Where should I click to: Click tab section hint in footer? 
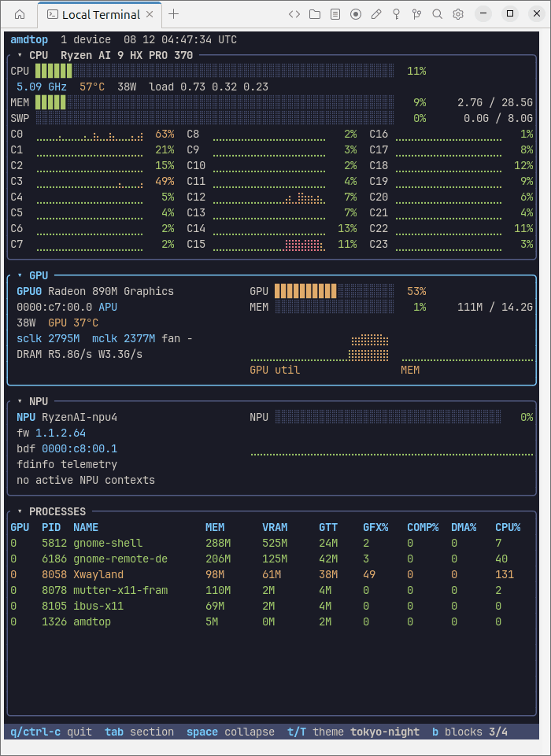pos(139,732)
